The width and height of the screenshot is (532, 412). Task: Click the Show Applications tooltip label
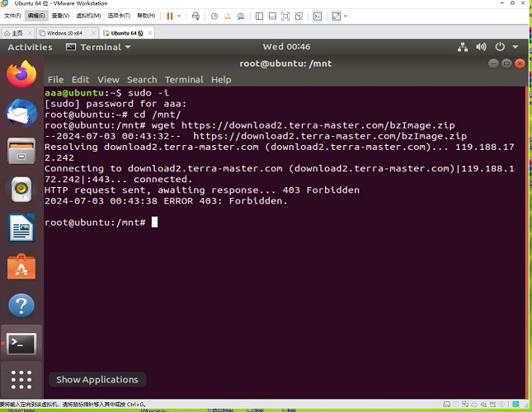tap(97, 380)
